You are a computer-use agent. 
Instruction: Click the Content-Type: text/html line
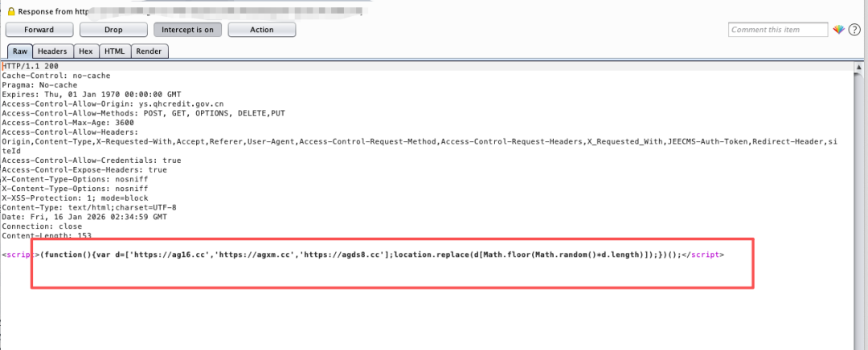click(x=89, y=207)
